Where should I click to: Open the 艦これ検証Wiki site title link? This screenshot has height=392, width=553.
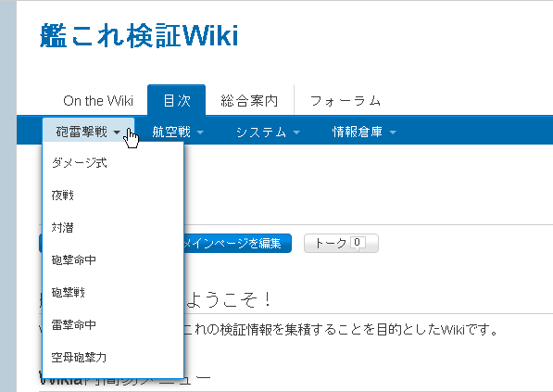coord(139,35)
